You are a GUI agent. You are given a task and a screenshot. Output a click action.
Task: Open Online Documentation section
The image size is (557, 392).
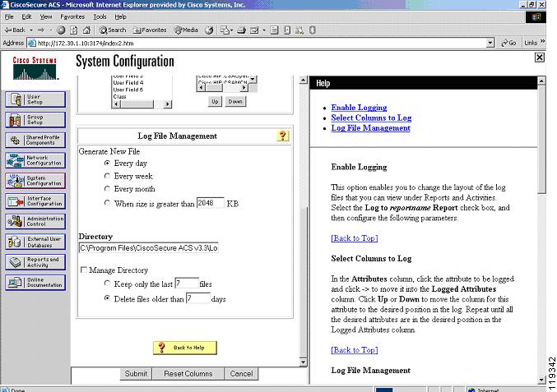35,283
